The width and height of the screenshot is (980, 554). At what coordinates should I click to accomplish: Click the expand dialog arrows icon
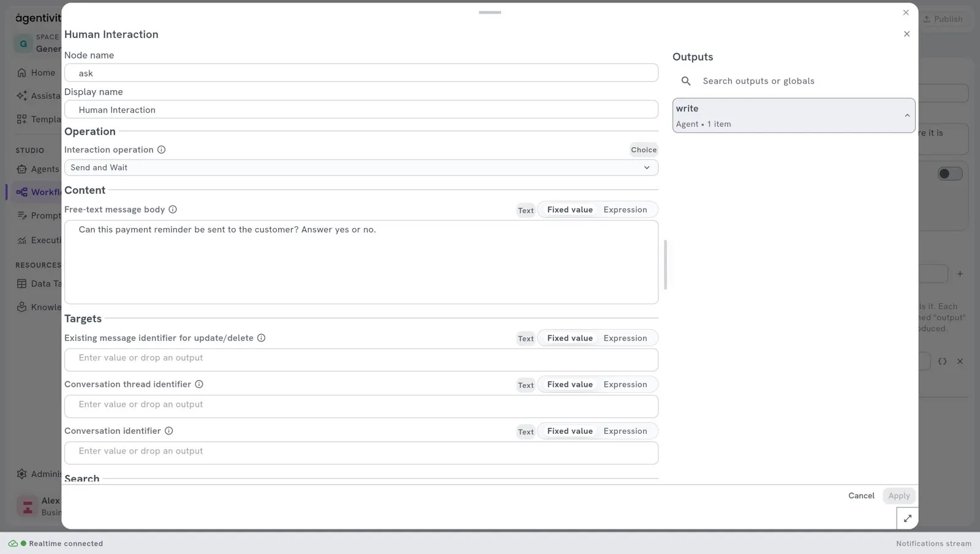tap(907, 518)
